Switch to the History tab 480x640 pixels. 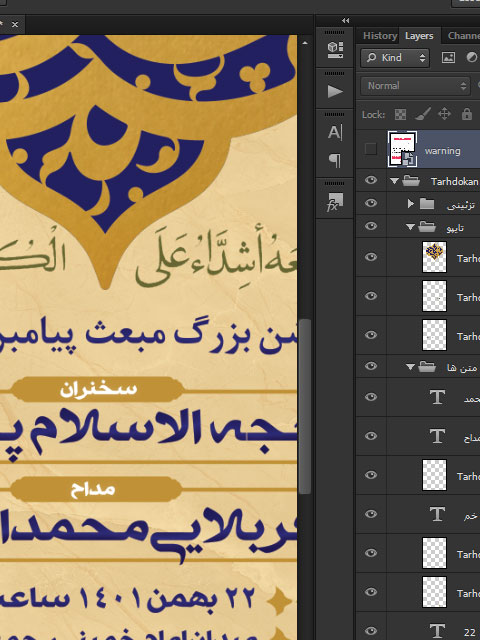[380, 36]
